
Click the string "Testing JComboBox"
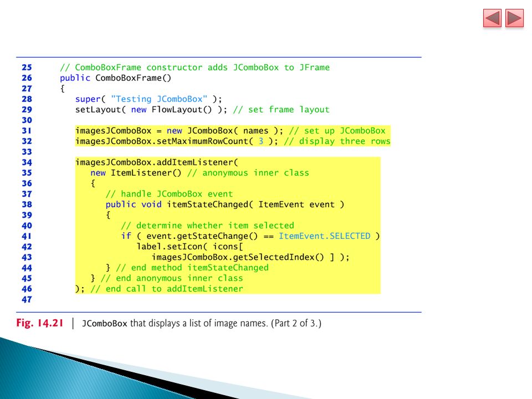click(x=159, y=99)
